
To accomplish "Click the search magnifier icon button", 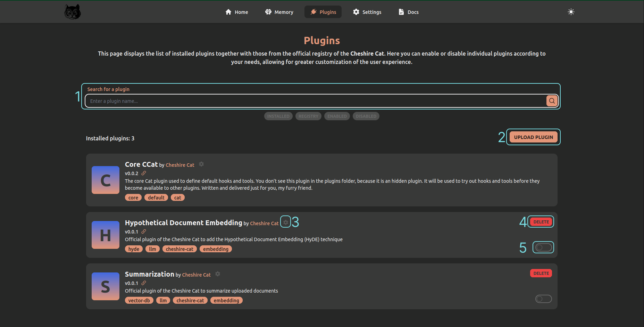I will (x=552, y=101).
